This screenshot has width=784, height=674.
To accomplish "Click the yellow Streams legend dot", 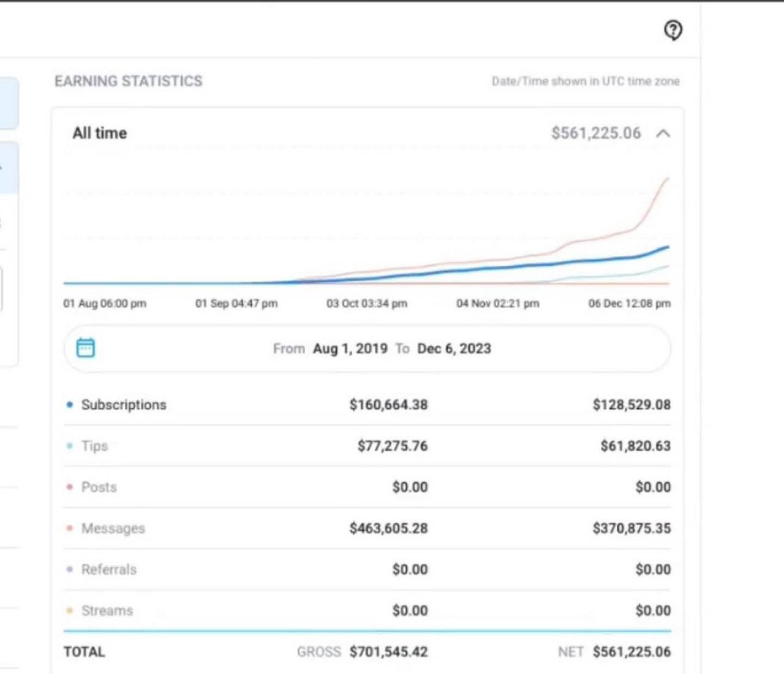I will tap(70, 610).
